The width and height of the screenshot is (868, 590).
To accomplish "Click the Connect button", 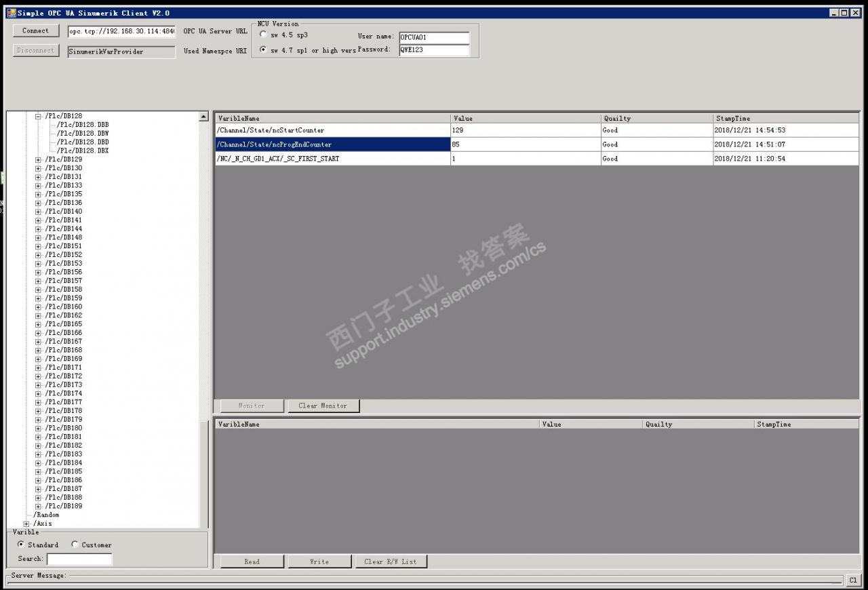I will 36,31.
